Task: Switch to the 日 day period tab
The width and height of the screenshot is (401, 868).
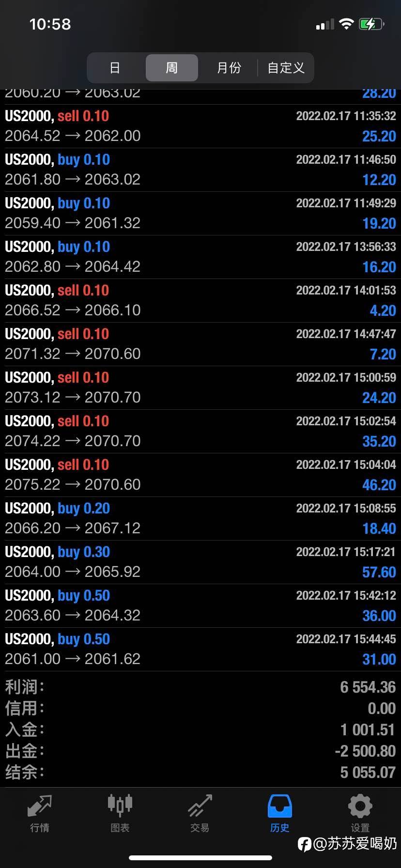Action: click(x=115, y=67)
